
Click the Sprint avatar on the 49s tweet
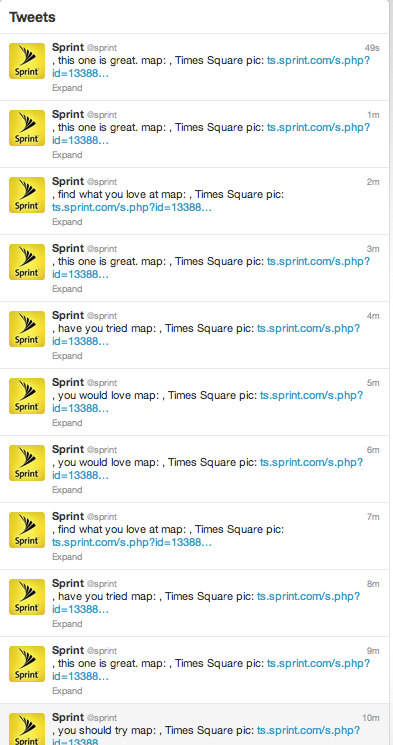(27, 61)
